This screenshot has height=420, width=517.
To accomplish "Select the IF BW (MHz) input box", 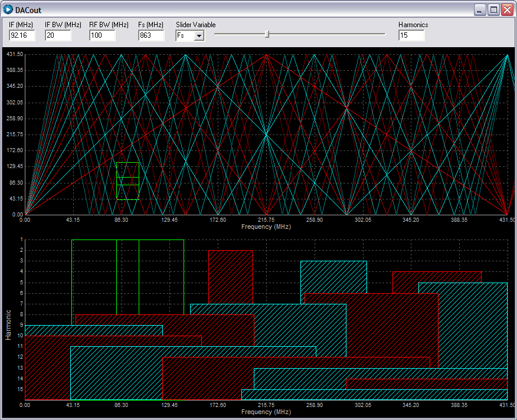I will coord(58,36).
